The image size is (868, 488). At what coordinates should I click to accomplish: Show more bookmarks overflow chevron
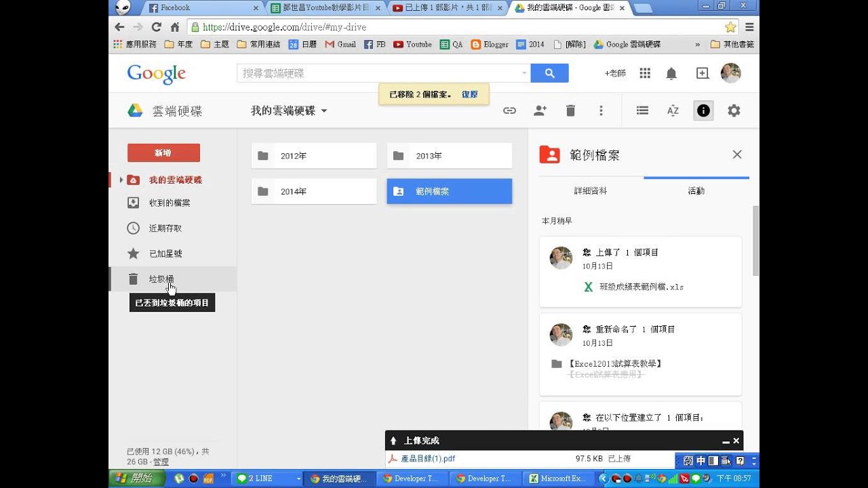tap(698, 44)
